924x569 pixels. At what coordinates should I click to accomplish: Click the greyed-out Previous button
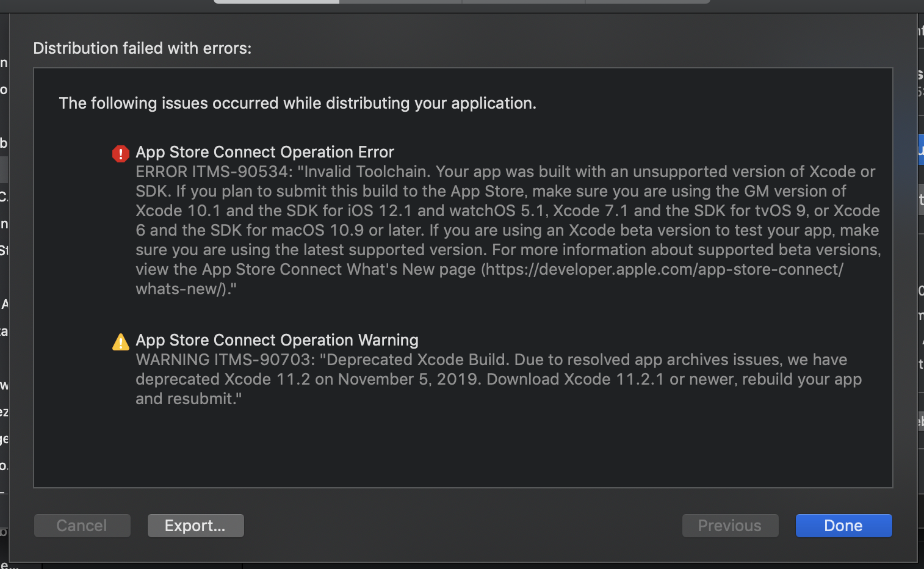coord(730,526)
